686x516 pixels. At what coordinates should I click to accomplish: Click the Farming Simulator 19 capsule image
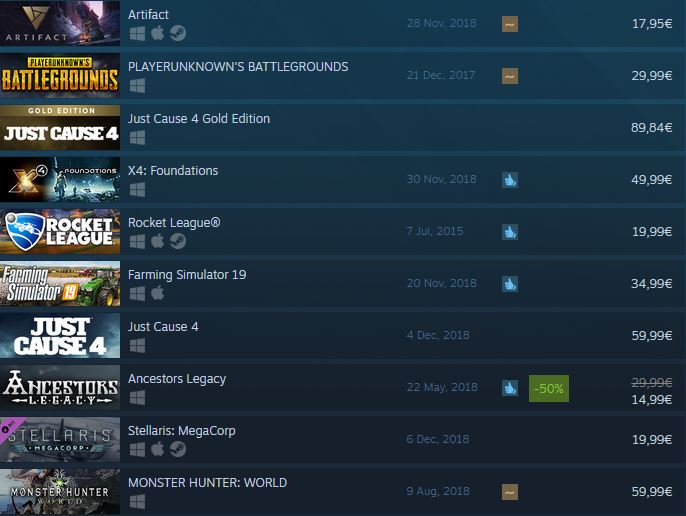point(60,284)
